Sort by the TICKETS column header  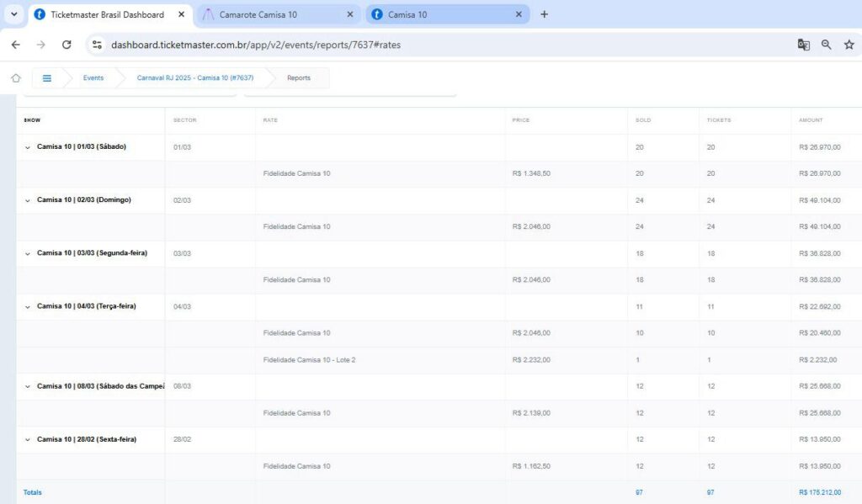click(x=719, y=119)
